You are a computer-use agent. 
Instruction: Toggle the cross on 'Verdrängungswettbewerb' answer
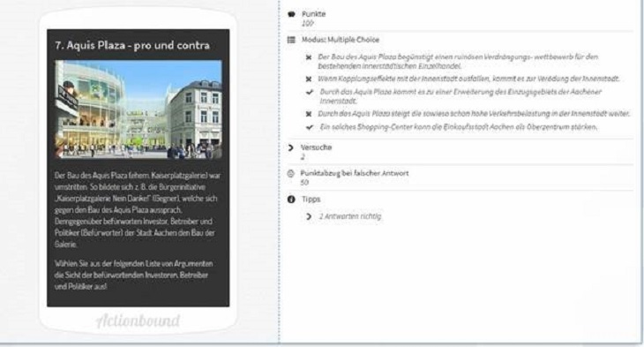[309, 57]
